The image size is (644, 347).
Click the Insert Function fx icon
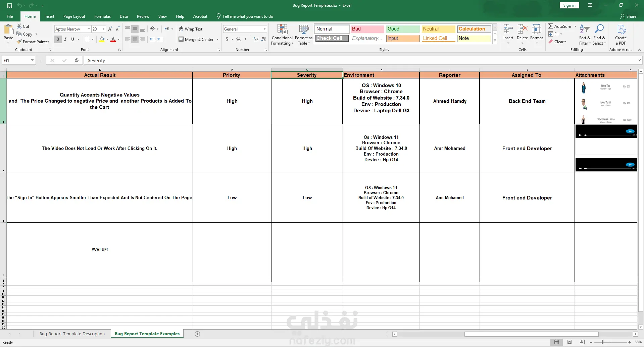tap(77, 60)
